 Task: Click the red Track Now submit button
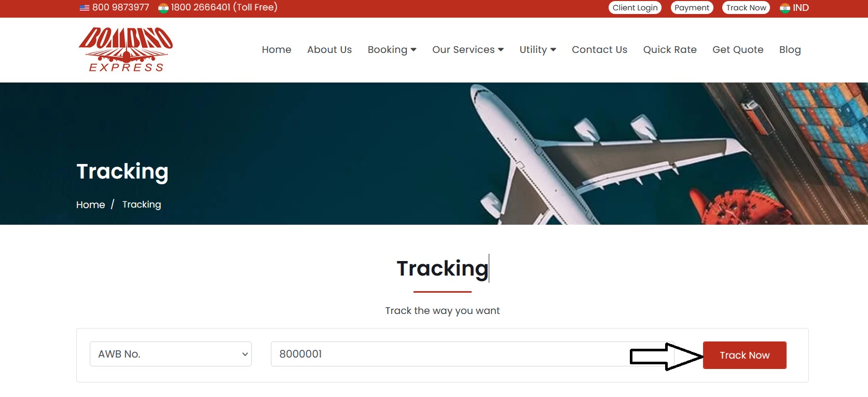745,355
